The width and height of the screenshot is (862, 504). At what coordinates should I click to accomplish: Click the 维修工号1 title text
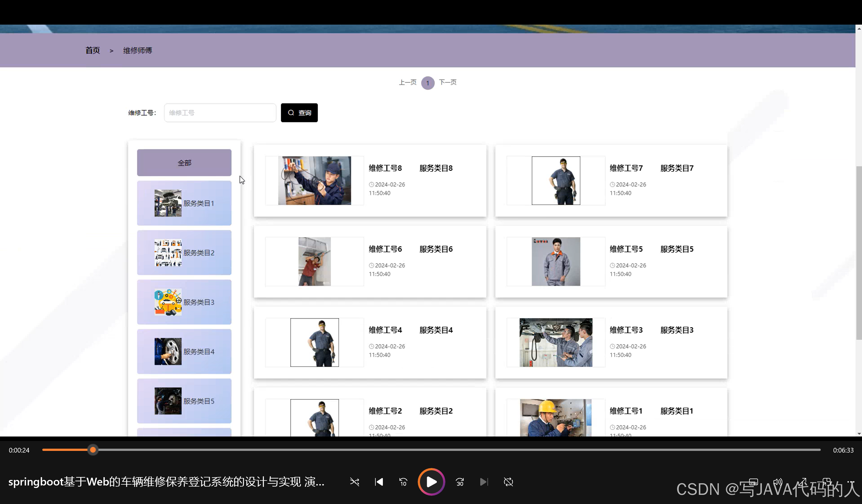click(626, 411)
